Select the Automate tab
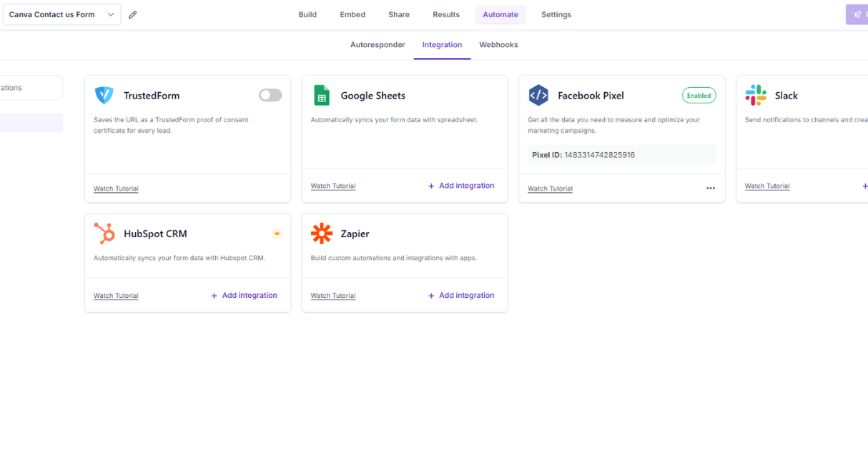This screenshot has height=450, width=868. 500,14
